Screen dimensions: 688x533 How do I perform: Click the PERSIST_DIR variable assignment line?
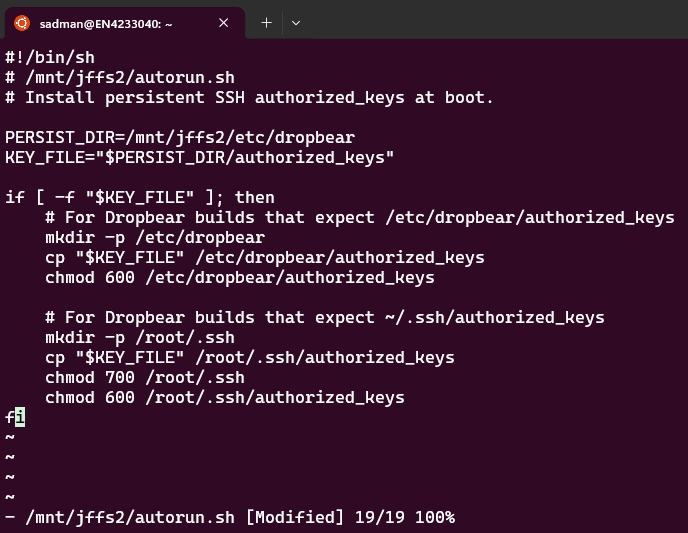point(180,138)
